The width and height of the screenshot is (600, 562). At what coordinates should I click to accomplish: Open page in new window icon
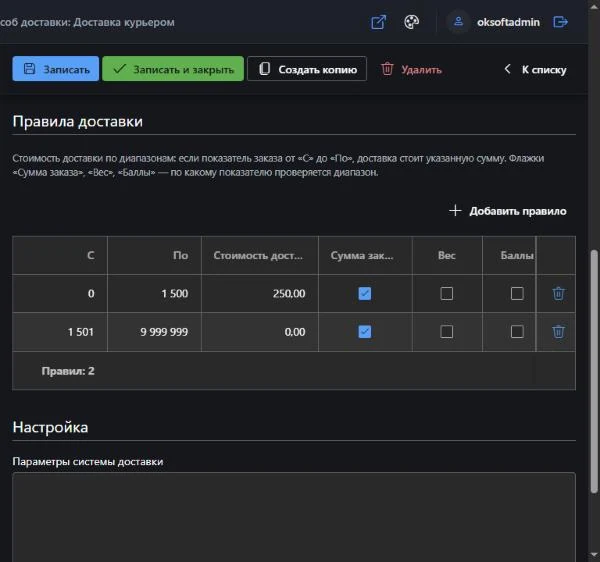(x=378, y=22)
